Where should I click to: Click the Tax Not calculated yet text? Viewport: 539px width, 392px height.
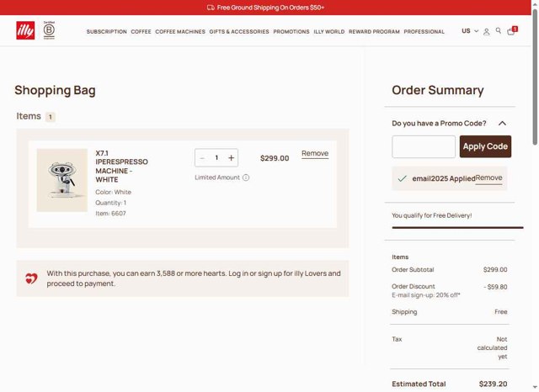point(492,347)
